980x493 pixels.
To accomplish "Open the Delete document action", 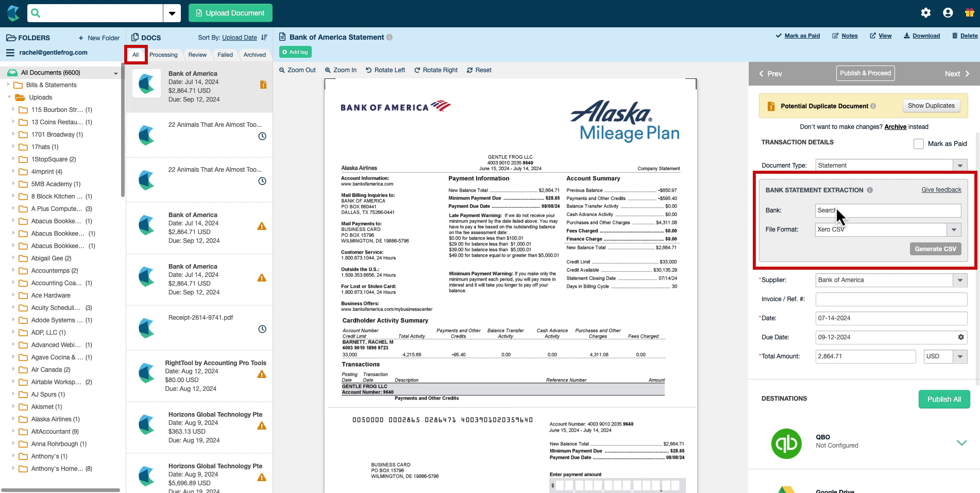I will point(965,36).
